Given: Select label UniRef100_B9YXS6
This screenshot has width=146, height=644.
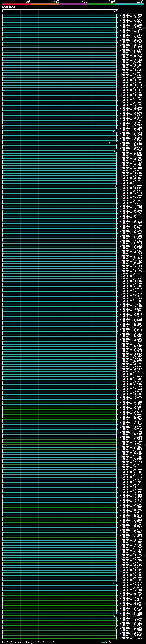Looking at the screenshot, I should tap(131, 148).
